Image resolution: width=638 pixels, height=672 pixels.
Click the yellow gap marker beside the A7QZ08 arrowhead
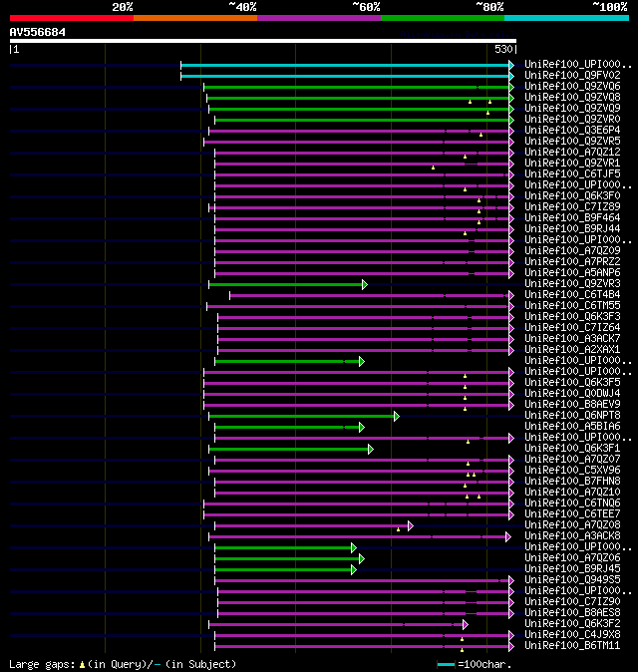click(398, 530)
